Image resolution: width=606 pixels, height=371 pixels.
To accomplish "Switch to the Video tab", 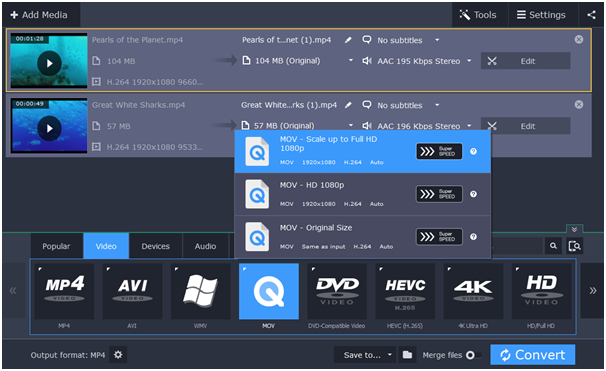I will [106, 246].
